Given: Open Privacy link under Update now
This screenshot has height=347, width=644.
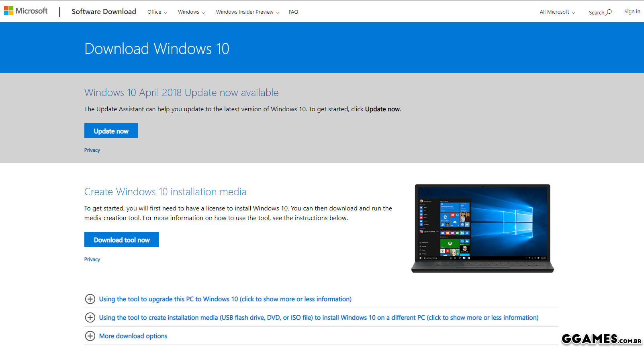Looking at the screenshot, I should click(x=92, y=150).
